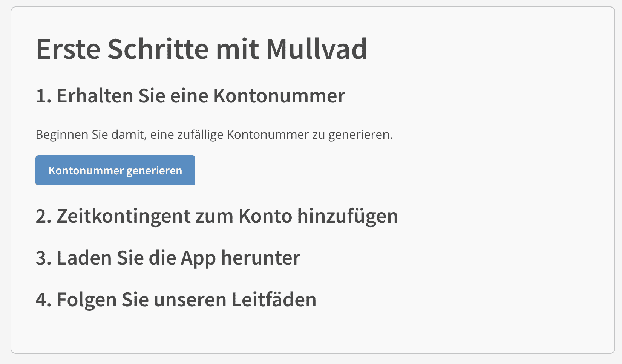Click the Kontonummer generieren button

tap(115, 170)
